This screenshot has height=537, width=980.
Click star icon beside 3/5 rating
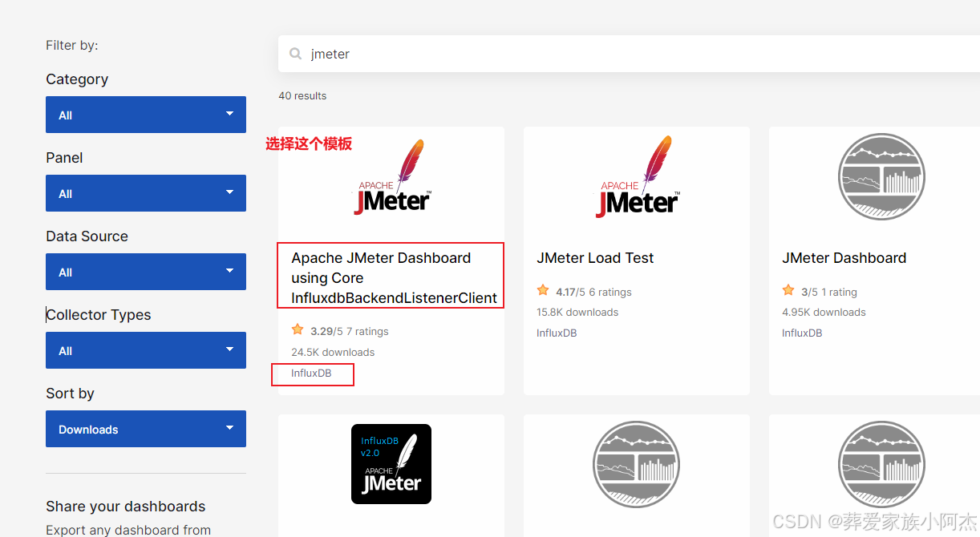(x=788, y=290)
